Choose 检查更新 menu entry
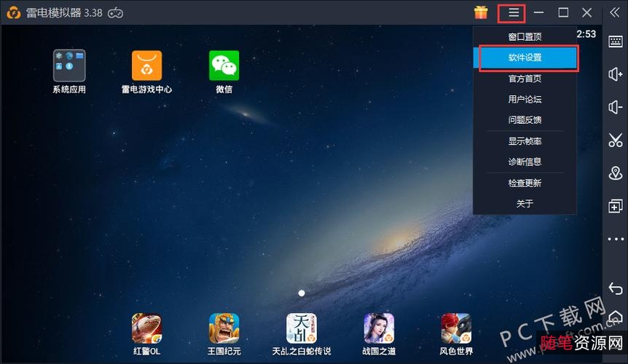Image resolution: width=628 pixels, height=364 pixels. tap(525, 183)
